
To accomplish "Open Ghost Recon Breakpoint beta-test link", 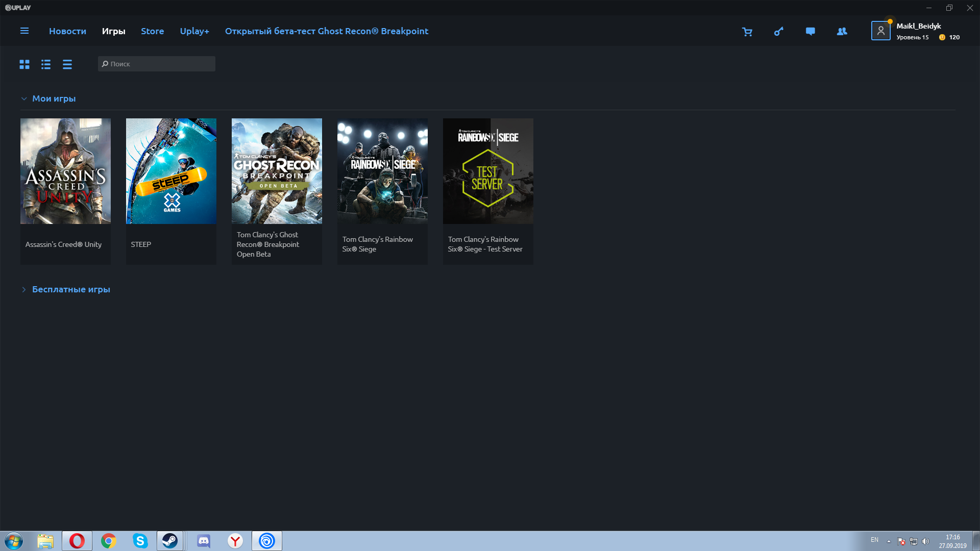I will 327,31.
